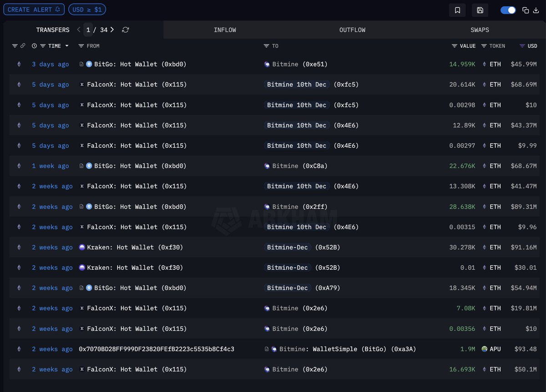Click Ethereum icon on the APU transfer row
The width and height of the screenshot is (546, 392).
(x=19, y=349)
